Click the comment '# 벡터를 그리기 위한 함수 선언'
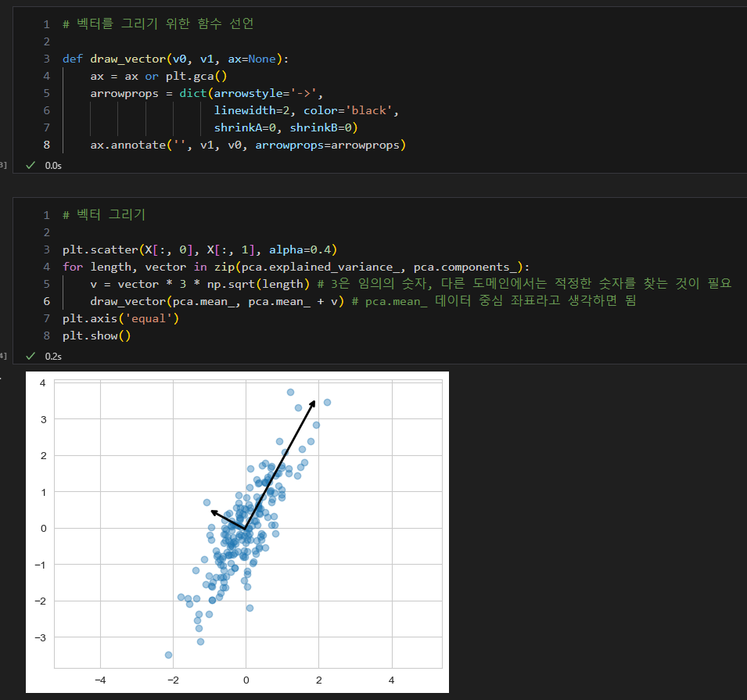Viewport: 747px width, 700px height. [x=158, y=23]
